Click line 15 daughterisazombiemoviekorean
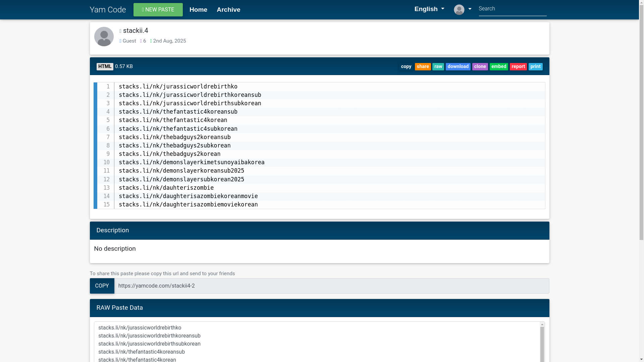The image size is (644, 362). tap(188, 204)
